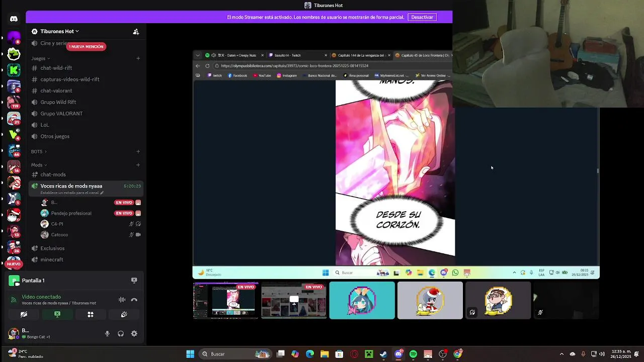The height and width of the screenshot is (362, 644).
Task: Open Discord direct messages home icon
Action: pyautogui.click(x=14, y=19)
